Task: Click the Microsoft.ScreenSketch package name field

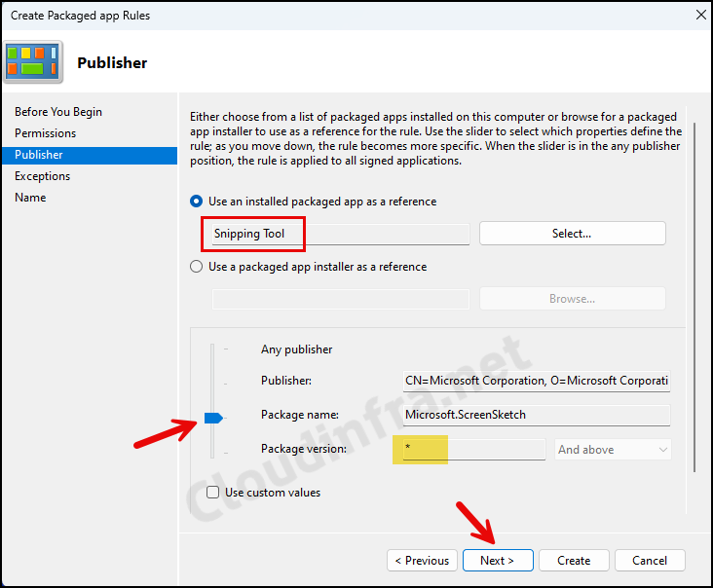Action: pyautogui.click(x=537, y=415)
